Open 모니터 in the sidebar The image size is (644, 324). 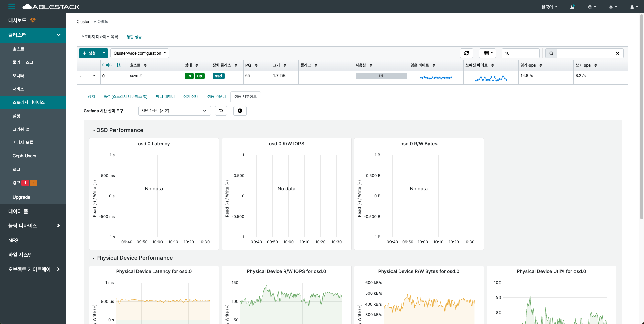(18, 76)
